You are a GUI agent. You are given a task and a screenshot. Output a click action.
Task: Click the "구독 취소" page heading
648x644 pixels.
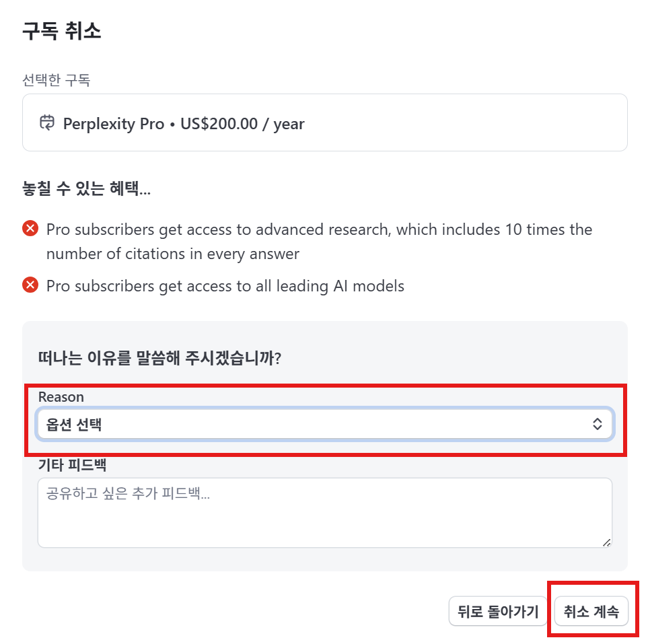pyautogui.click(x=62, y=31)
